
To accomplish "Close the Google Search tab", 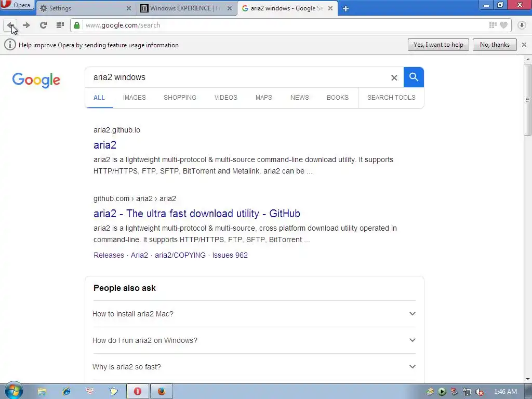I will (x=330, y=8).
